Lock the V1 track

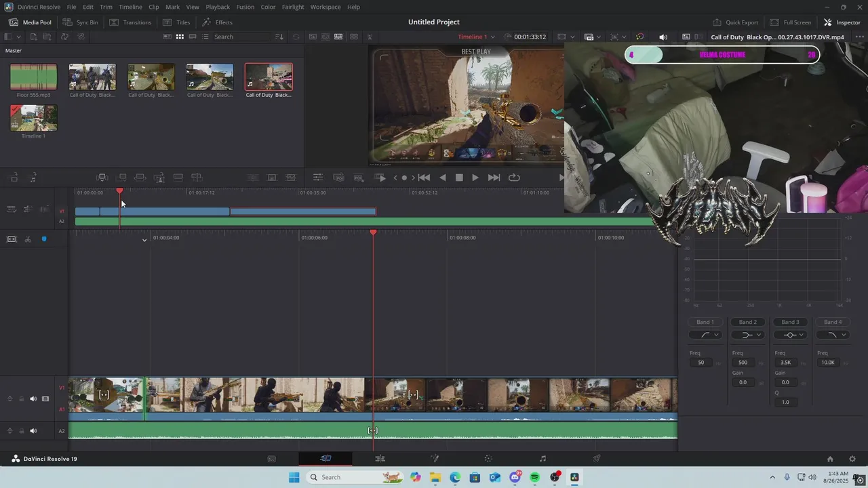coord(21,399)
